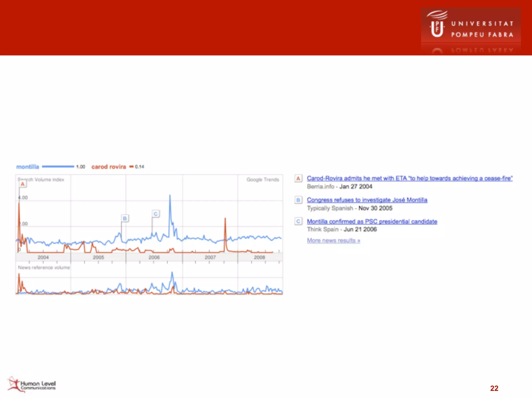The width and height of the screenshot is (532, 399).
Task: Click the C marker on the chart
Action: point(156,214)
